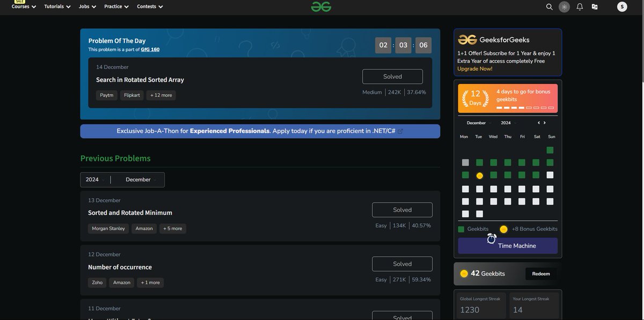Expand the Contests dropdown
This screenshot has height=320, width=644.
150,6
